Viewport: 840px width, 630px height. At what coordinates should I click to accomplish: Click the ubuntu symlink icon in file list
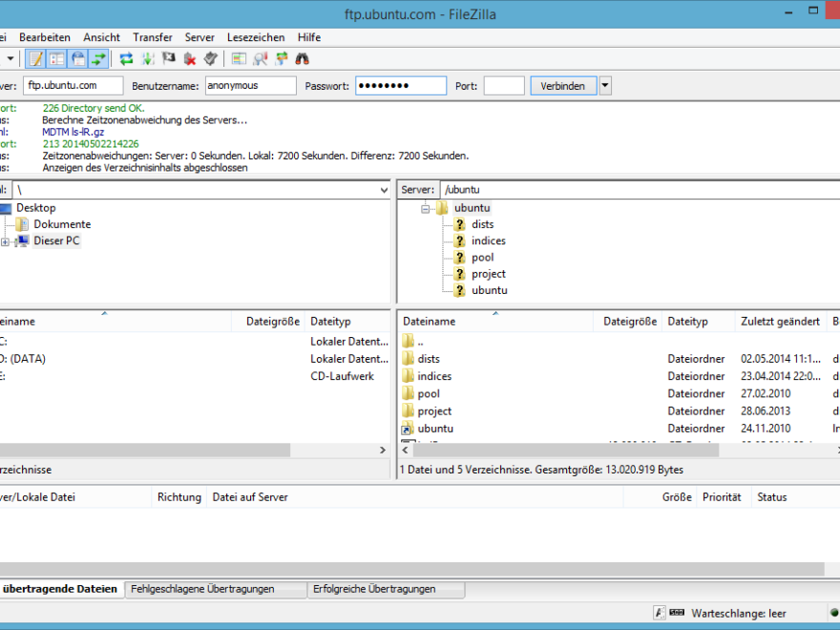coord(408,429)
